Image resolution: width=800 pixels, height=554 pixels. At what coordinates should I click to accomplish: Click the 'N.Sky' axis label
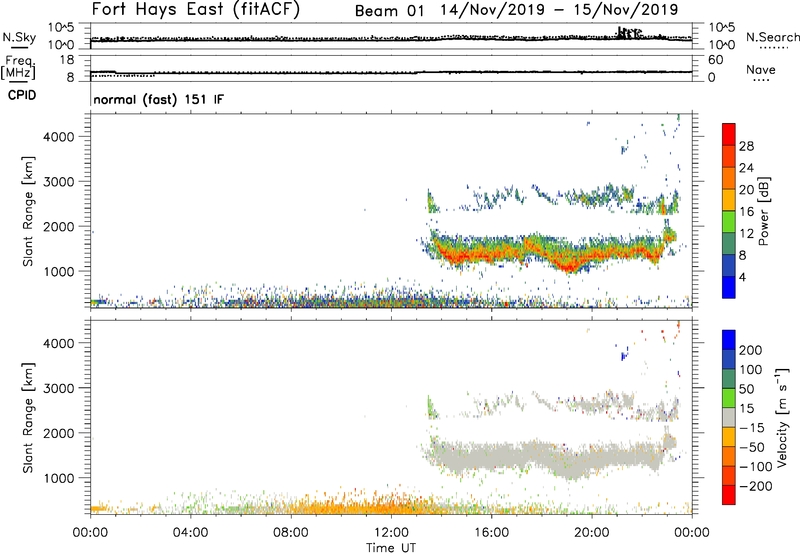[x=19, y=37]
